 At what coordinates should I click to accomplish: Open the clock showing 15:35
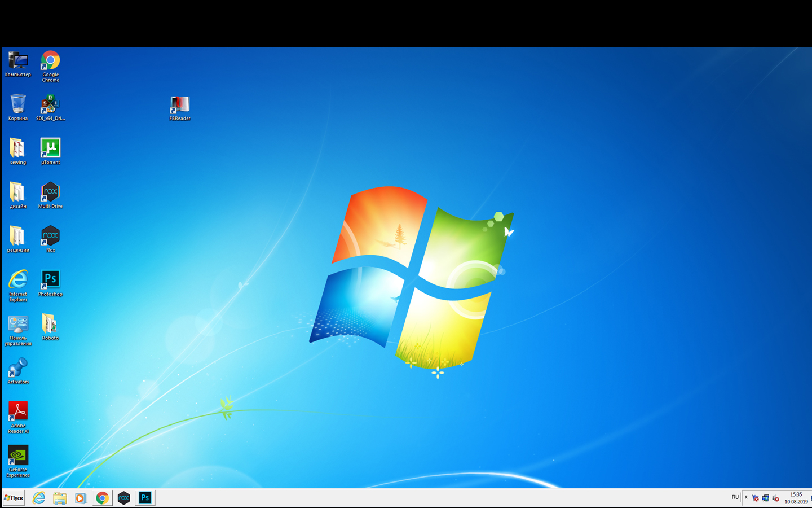coord(796,498)
